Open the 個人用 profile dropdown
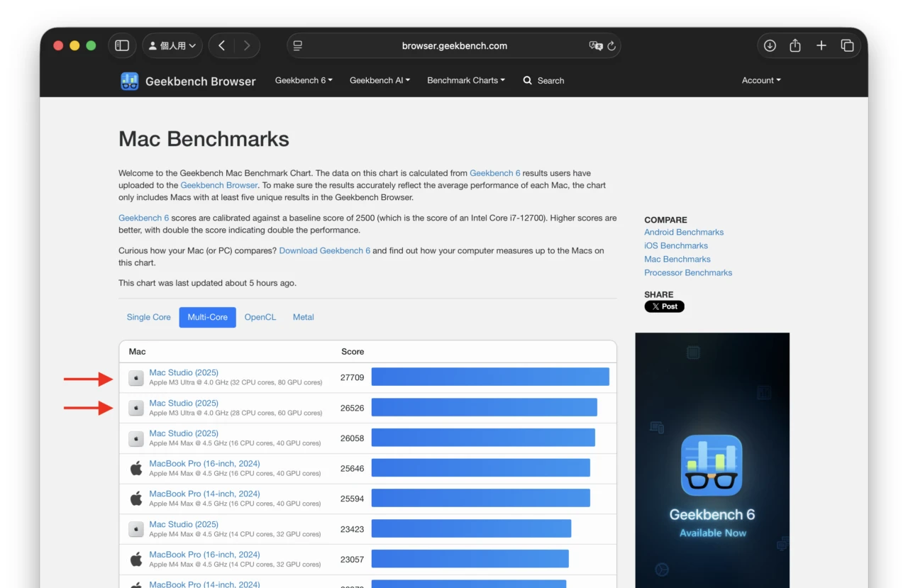908x588 pixels. coord(172,45)
